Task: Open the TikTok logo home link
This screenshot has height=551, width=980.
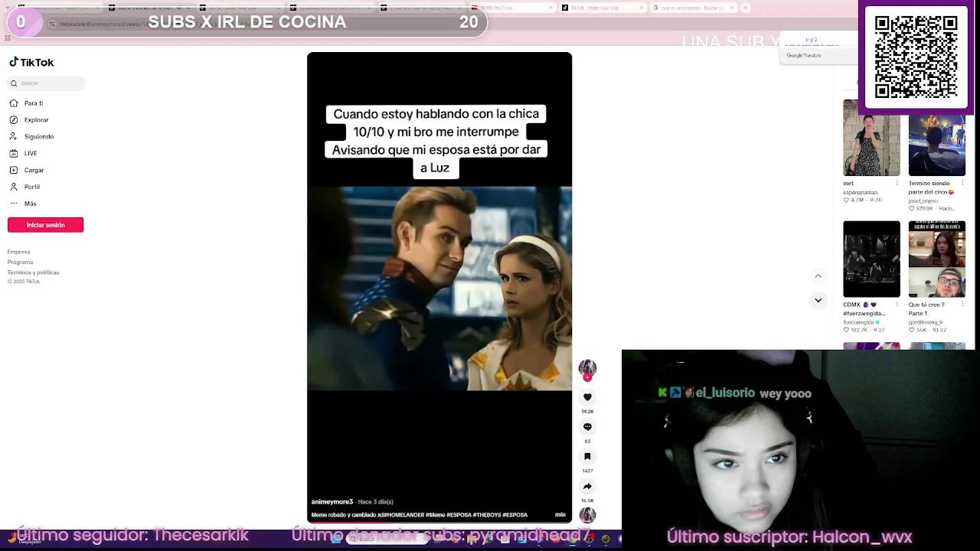Action: [x=31, y=63]
